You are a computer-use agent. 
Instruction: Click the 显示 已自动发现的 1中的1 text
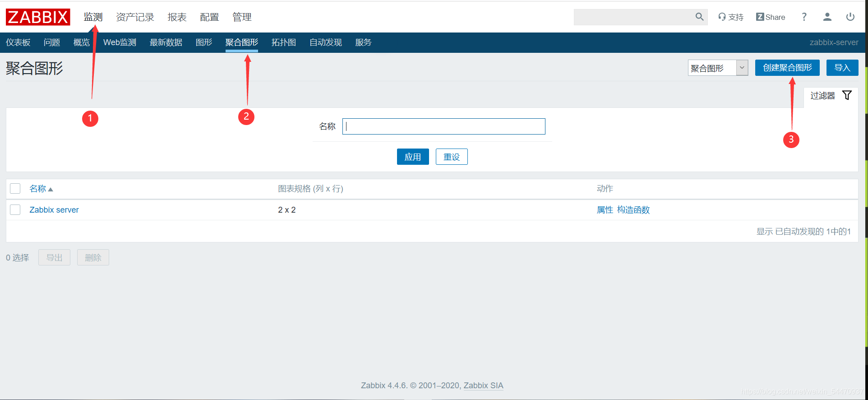(803, 232)
